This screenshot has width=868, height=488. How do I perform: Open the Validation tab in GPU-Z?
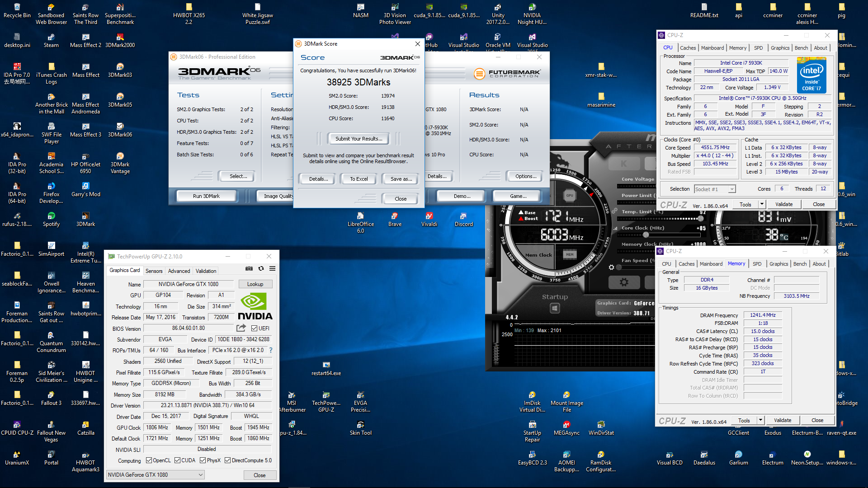(206, 271)
